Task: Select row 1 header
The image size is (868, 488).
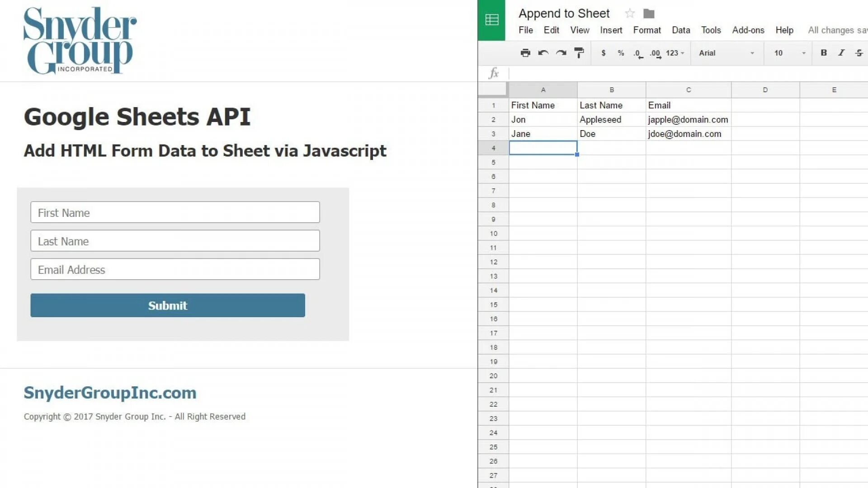Action: pyautogui.click(x=493, y=105)
